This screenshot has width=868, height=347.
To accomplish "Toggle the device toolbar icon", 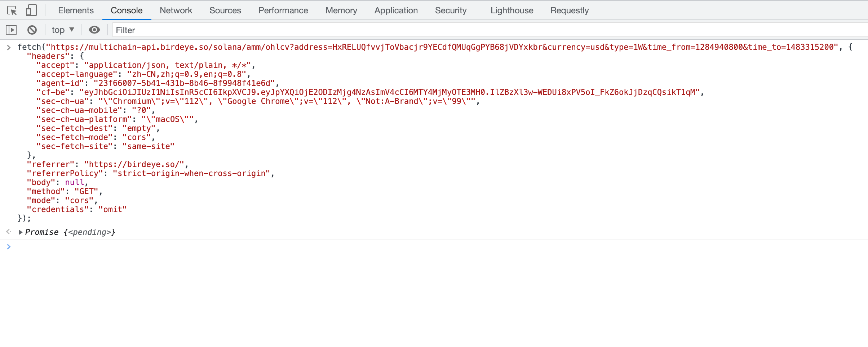I will (x=31, y=11).
